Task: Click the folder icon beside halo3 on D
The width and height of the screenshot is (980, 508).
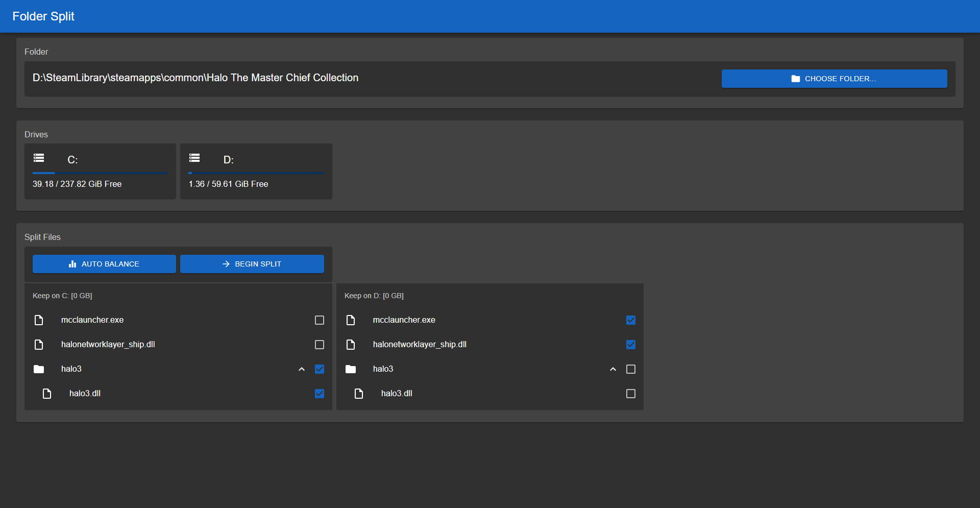Action: (351, 369)
